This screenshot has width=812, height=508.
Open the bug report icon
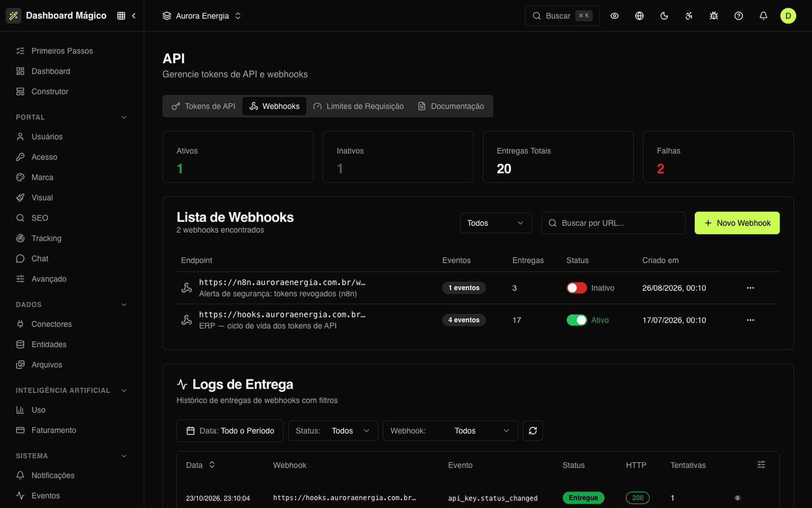click(714, 16)
